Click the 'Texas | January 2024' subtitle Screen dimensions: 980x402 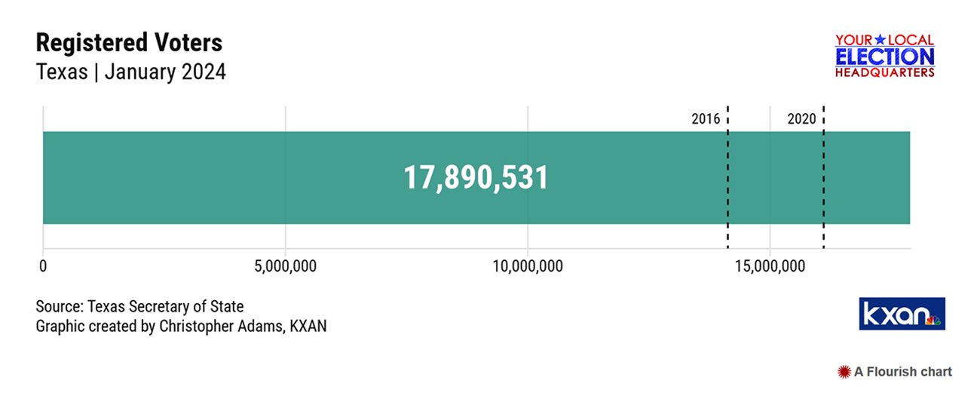click(x=131, y=73)
